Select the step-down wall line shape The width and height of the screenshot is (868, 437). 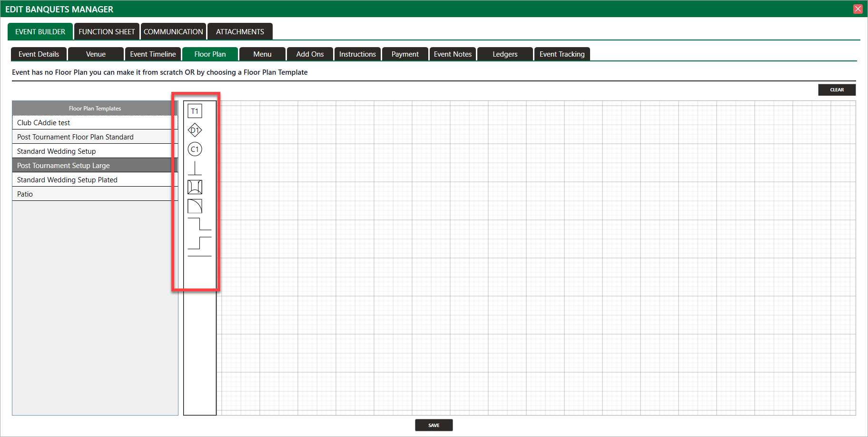click(199, 224)
